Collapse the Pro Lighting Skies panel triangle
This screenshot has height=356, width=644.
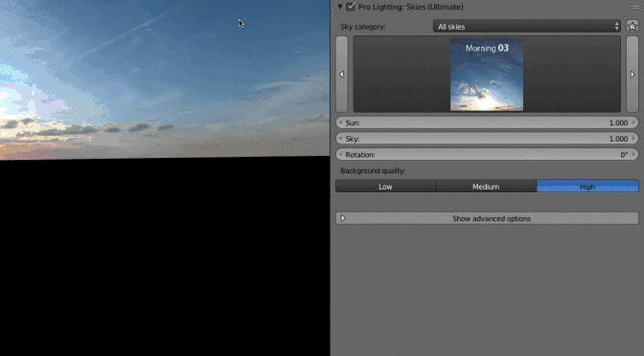340,7
